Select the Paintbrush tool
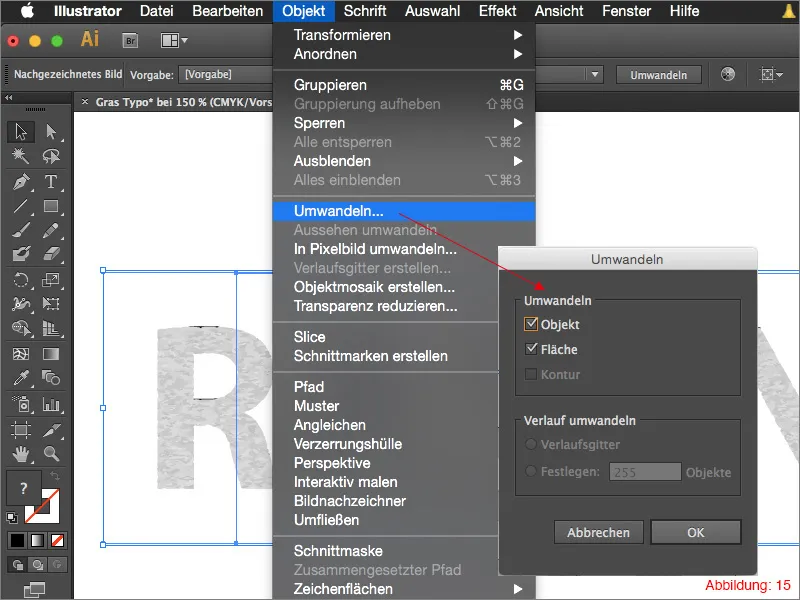The height and width of the screenshot is (600, 800). pyautogui.click(x=21, y=230)
